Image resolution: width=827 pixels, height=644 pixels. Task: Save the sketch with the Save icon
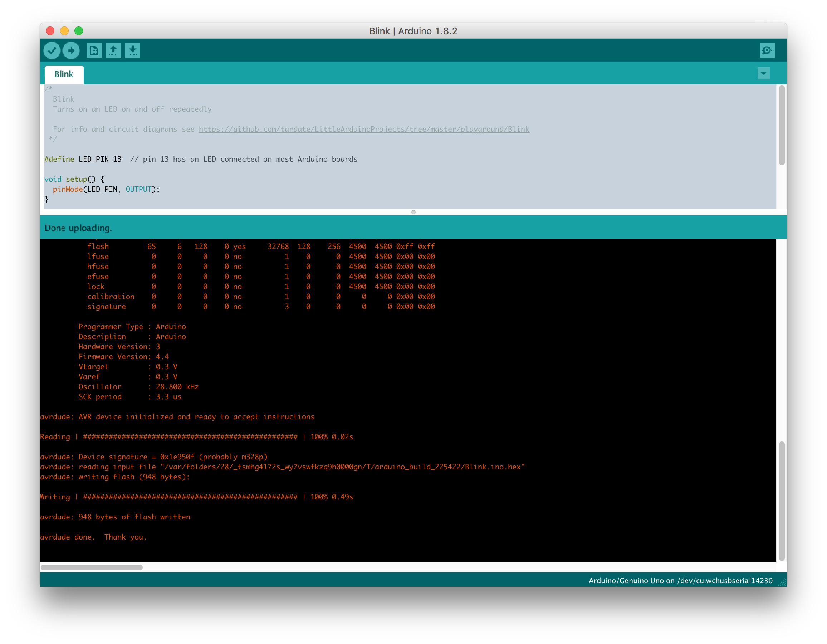pyautogui.click(x=133, y=50)
